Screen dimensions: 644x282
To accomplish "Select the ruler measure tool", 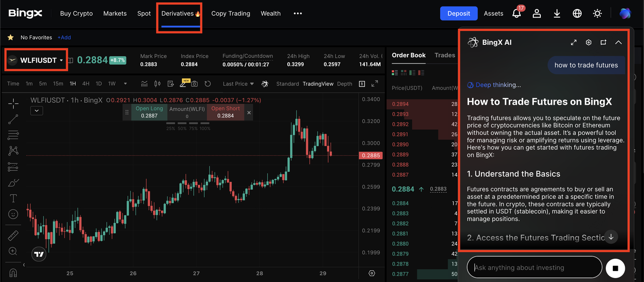I will point(13,235).
